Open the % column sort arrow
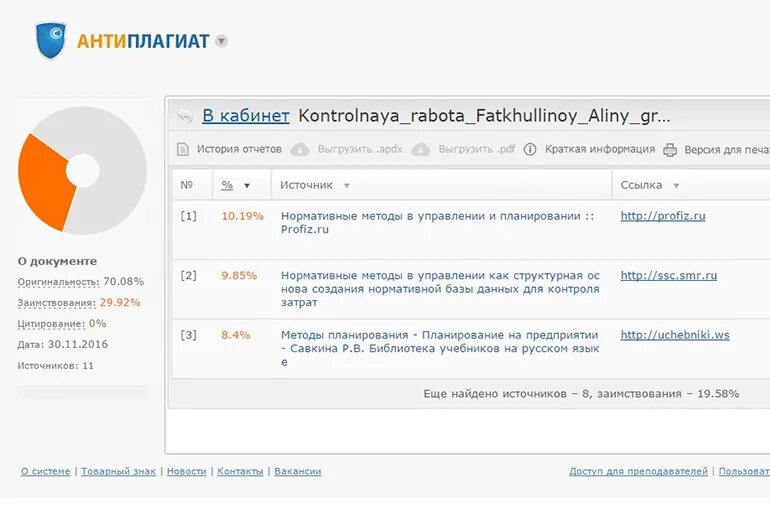 (247, 186)
